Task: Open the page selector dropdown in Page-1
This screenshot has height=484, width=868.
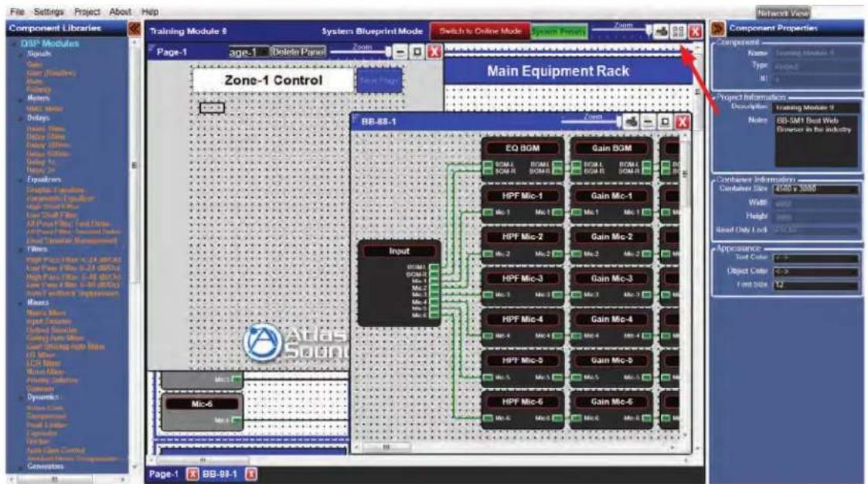Action: [x=249, y=52]
